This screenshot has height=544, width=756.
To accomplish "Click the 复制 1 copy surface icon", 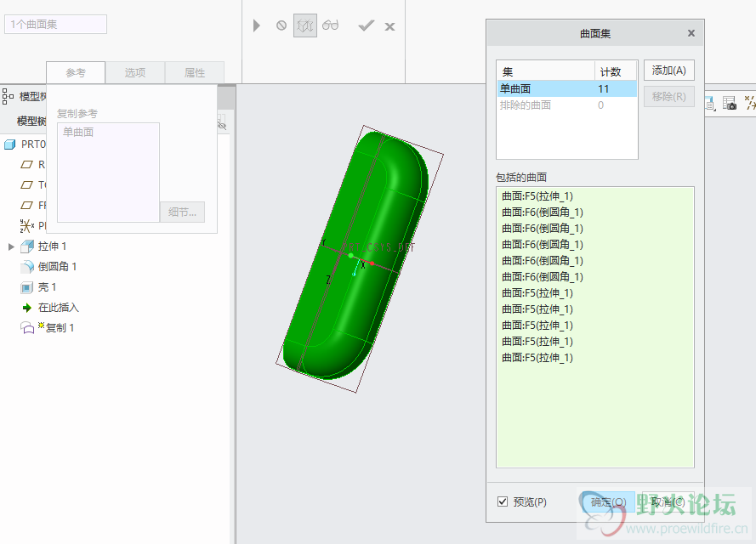I will [x=27, y=328].
